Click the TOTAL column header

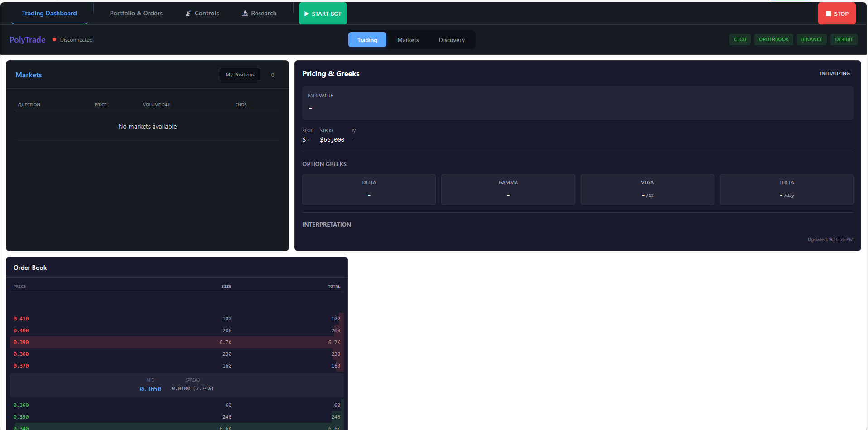pyautogui.click(x=334, y=287)
